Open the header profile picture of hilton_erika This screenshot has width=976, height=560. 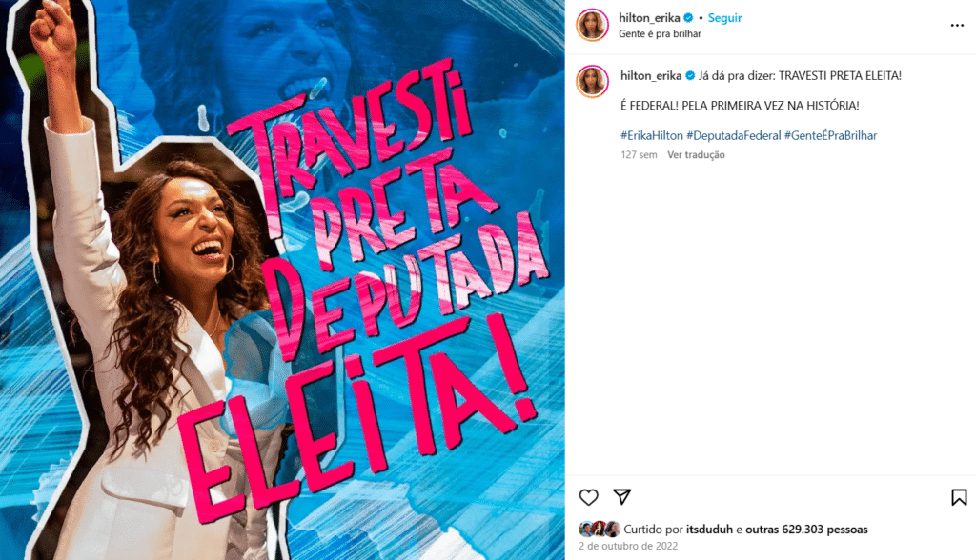point(592,26)
